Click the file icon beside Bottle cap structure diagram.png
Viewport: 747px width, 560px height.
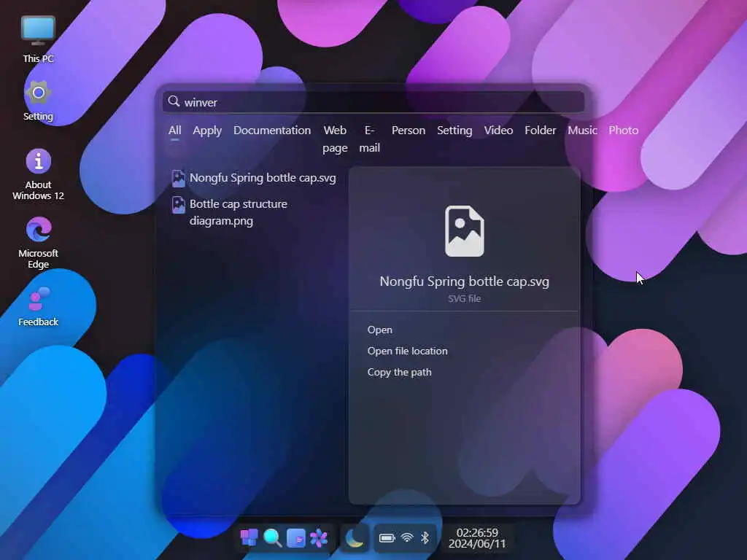pyautogui.click(x=178, y=205)
